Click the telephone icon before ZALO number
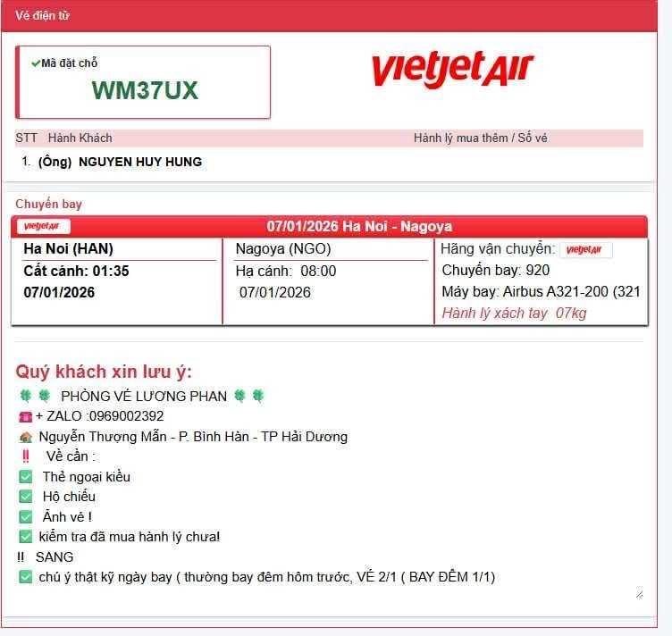Viewport: 672px width, 636px height. pyautogui.click(x=24, y=416)
